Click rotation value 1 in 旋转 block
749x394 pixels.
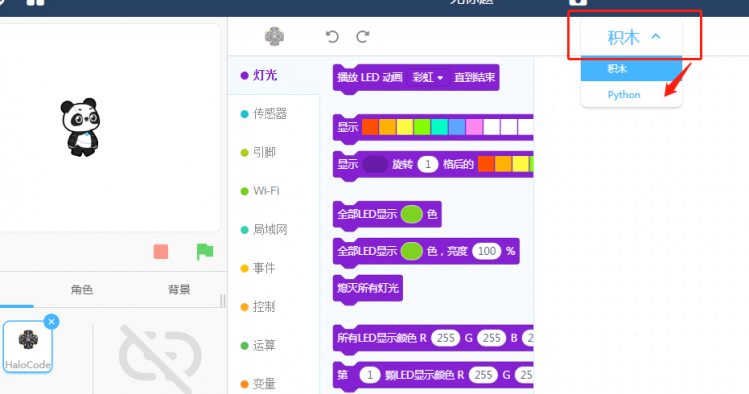click(428, 164)
